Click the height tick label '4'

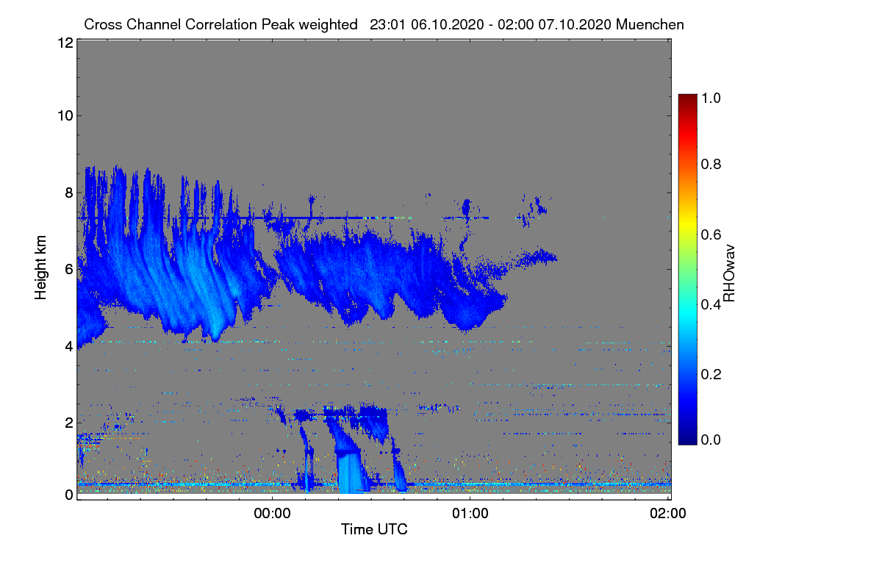pos(68,346)
